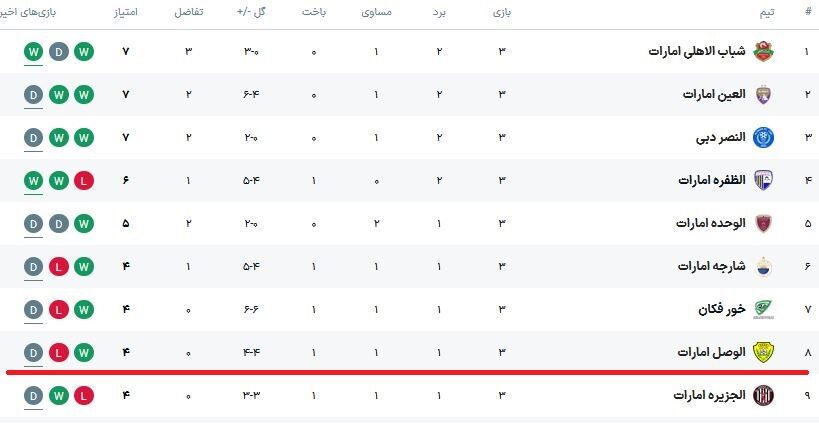Click the برد column header

(x=439, y=11)
